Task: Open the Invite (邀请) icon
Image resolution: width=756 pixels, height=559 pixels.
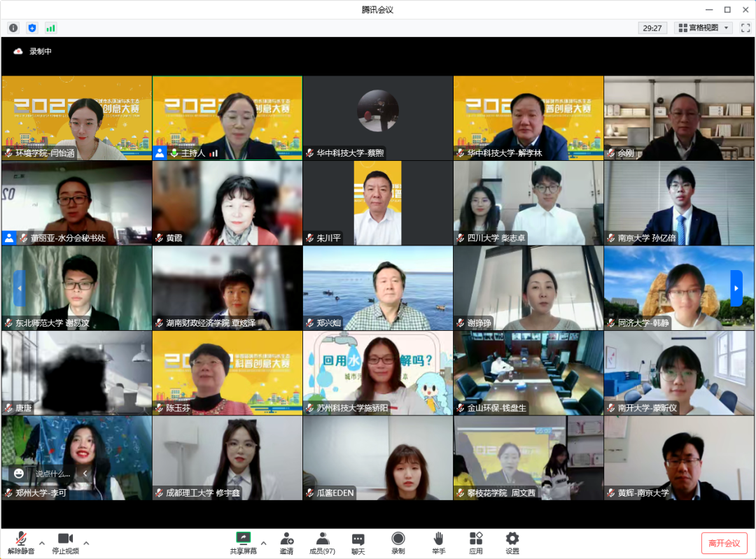Action: click(x=286, y=542)
